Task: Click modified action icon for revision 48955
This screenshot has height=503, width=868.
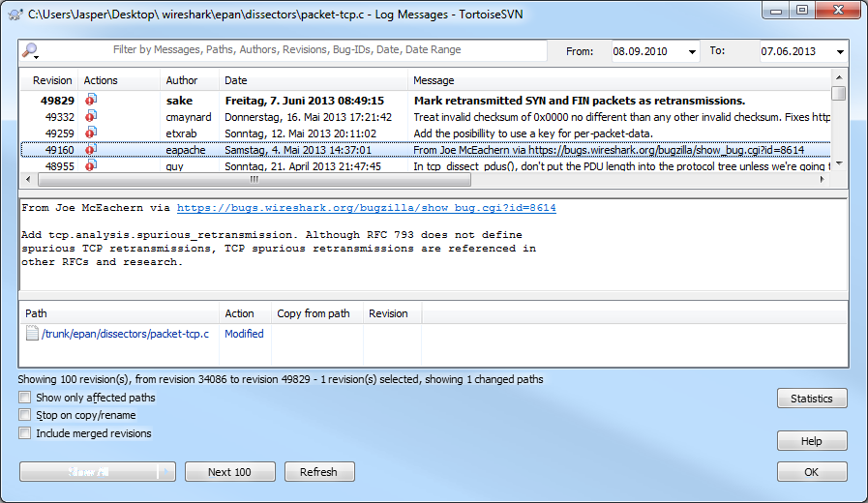Action: tap(91, 164)
